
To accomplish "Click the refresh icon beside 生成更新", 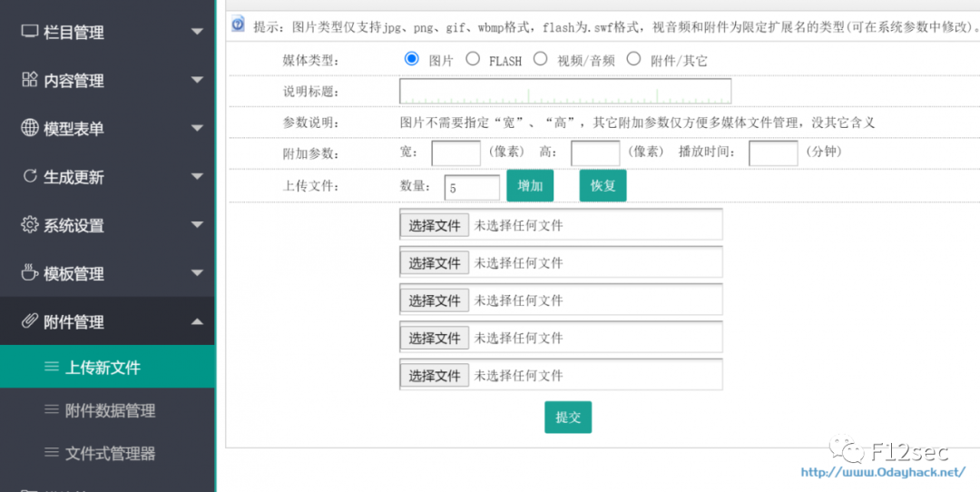I will click(29, 176).
